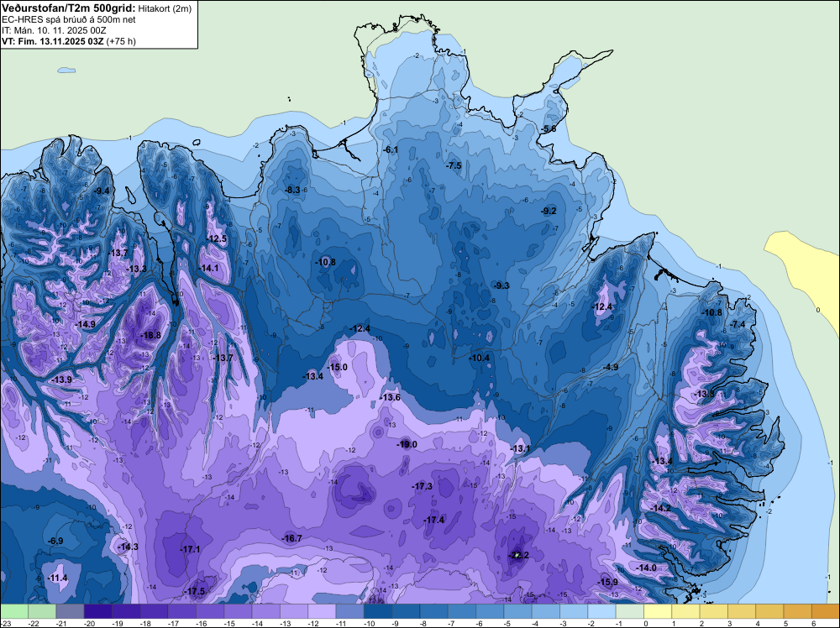Viewport: 840px width, 628px height.
Task: Click the -9.3 temperature label
Action: [x=501, y=285]
